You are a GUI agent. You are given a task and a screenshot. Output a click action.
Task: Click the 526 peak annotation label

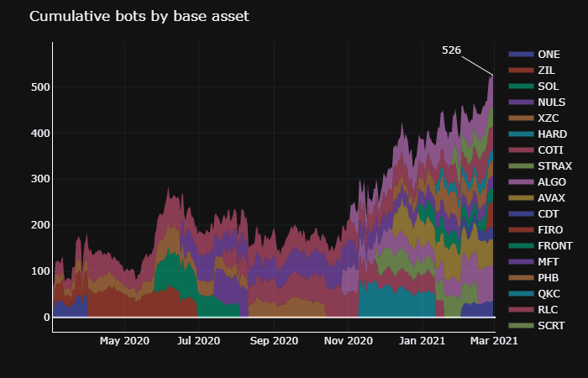click(451, 50)
